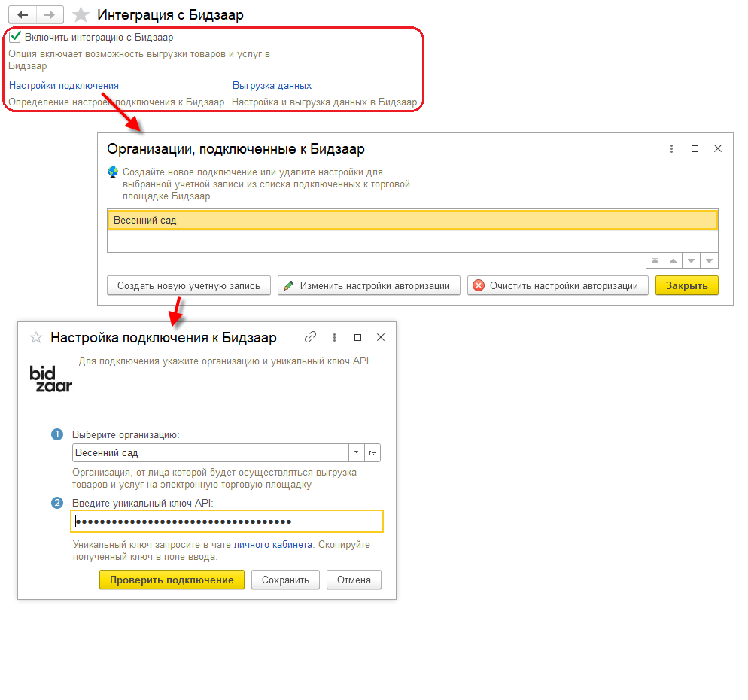The width and height of the screenshot is (748, 700).
Task: Move list row up one position
Action: pyautogui.click(x=673, y=260)
